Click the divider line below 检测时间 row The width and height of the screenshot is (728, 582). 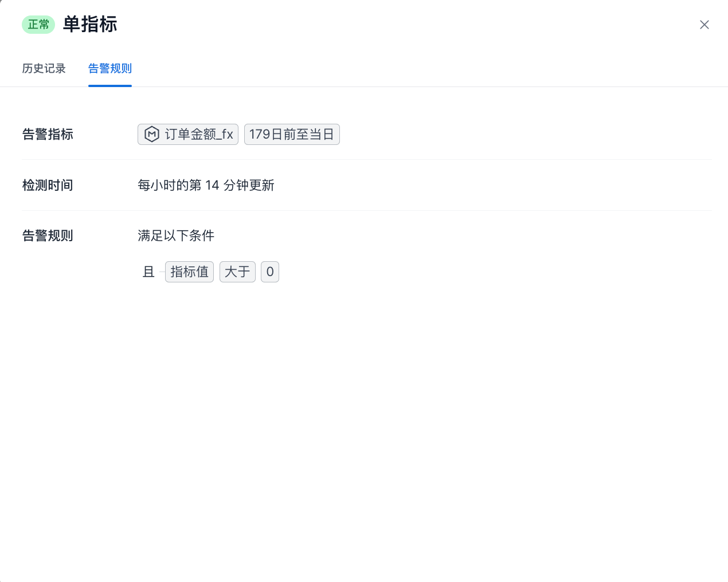click(x=367, y=210)
